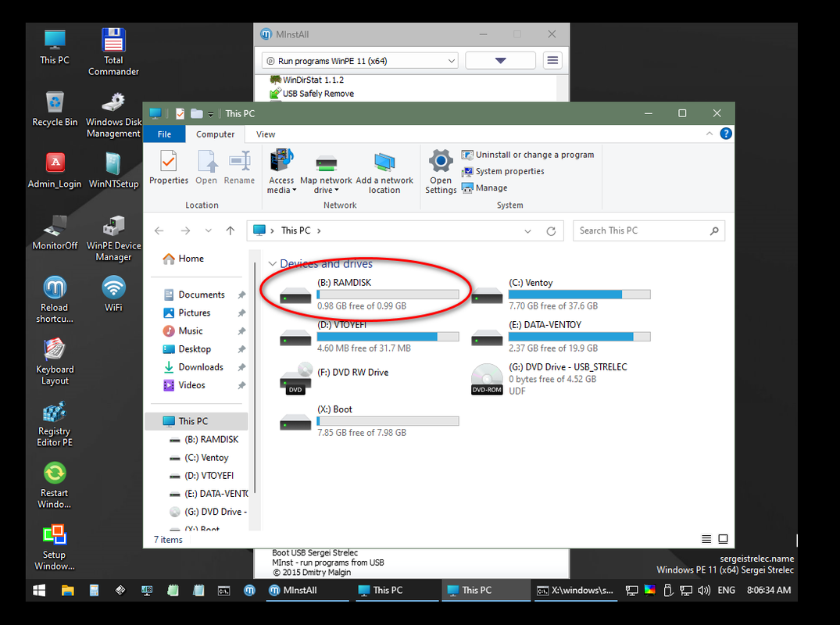Click the Forward navigation arrow
This screenshot has width=840, height=625.
tap(185, 230)
